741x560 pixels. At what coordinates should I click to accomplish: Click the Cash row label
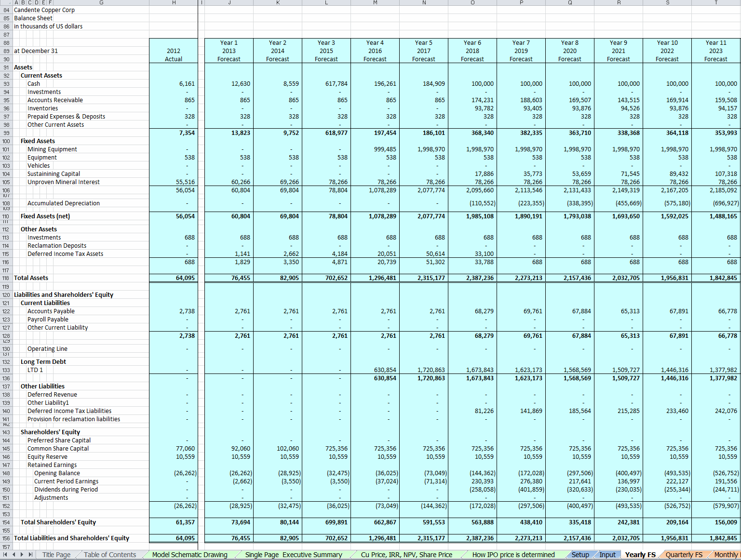click(x=34, y=84)
